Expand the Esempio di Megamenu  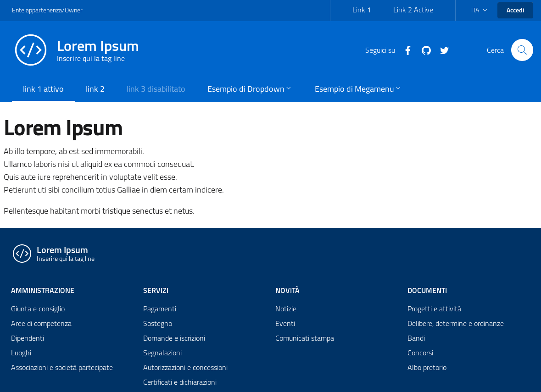click(x=357, y=89)
